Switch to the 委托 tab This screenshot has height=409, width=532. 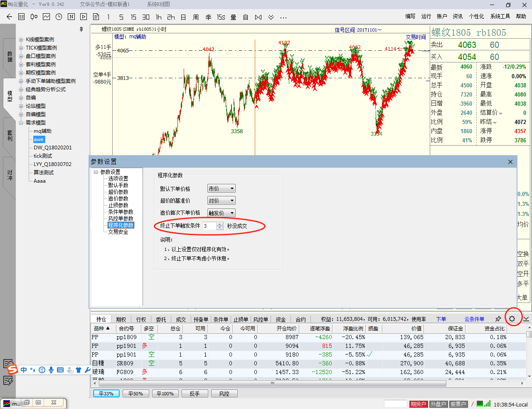[x=161, y=320]
